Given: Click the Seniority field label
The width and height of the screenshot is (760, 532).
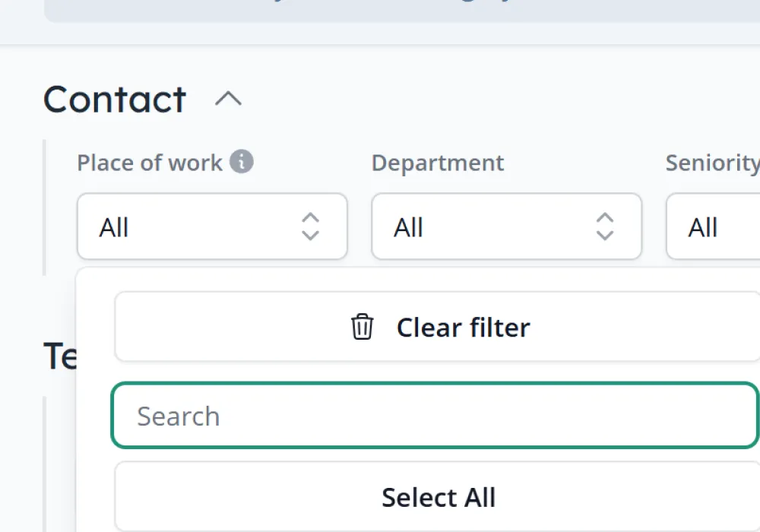Looking at the screenshot, I should [x=713, y=163].
